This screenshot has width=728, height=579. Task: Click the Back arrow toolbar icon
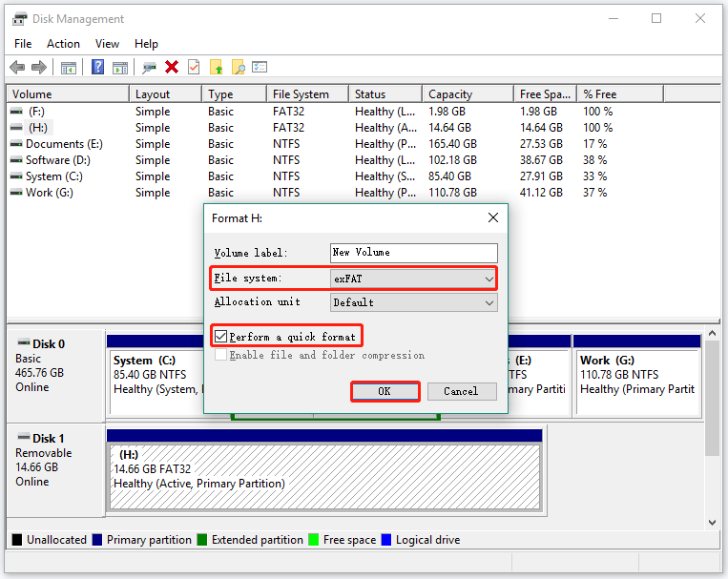(x=17, y=68)
